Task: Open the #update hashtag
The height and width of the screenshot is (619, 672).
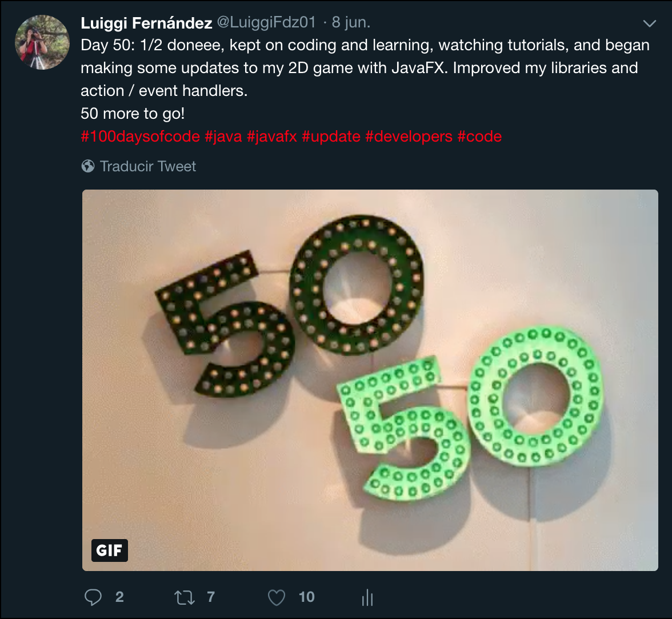Action: pyautogui.click(x=331, y=136)
